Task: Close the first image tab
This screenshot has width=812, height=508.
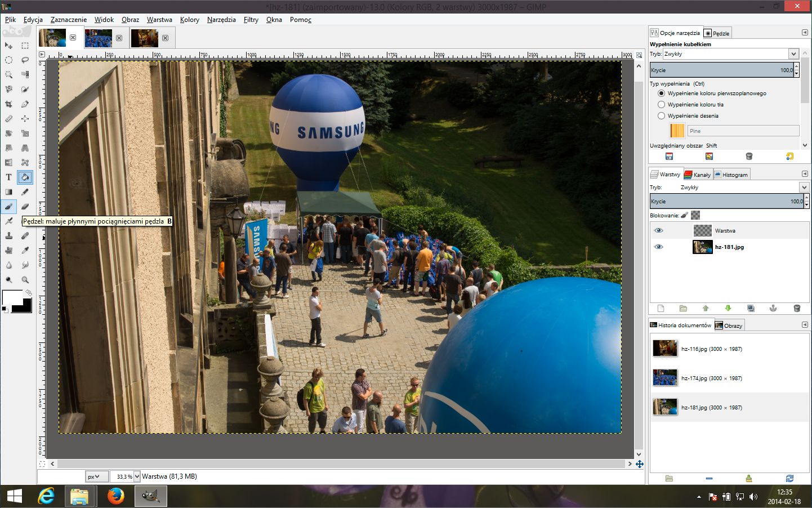Action: tap(73, 38)
